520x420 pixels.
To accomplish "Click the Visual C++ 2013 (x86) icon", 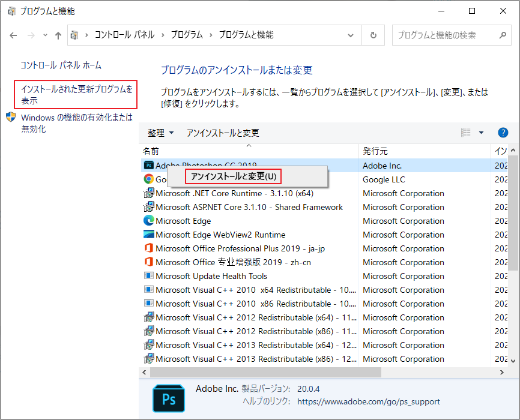I will [x=148, y=359].
